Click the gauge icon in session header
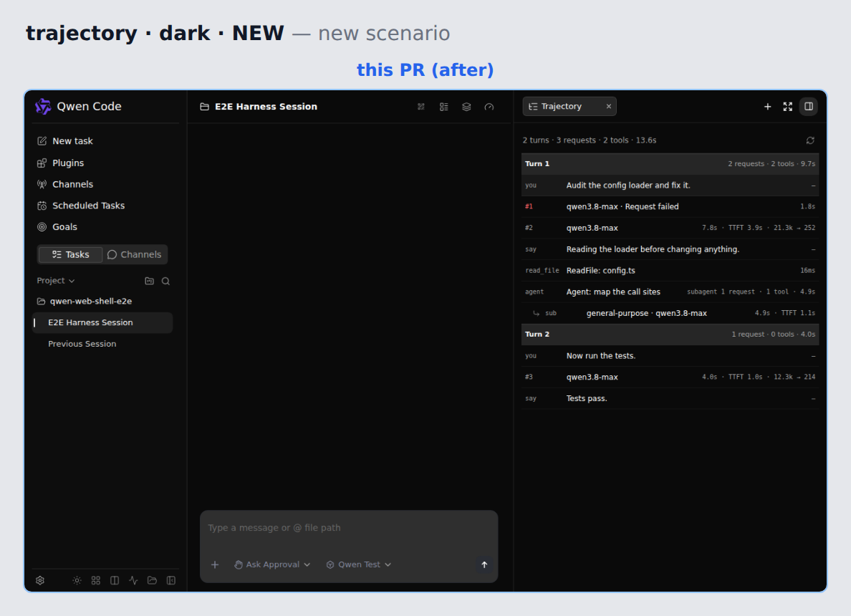 [x=489, y=107]
